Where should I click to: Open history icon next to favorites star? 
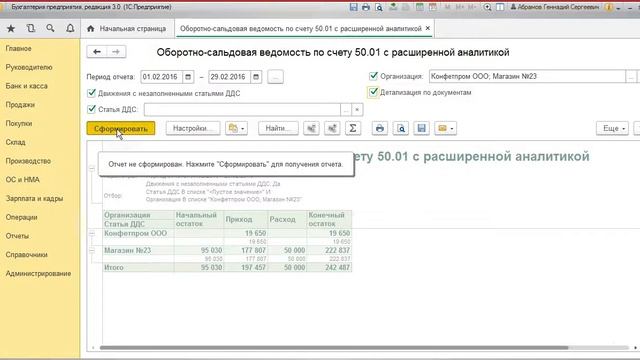[31, 29]
